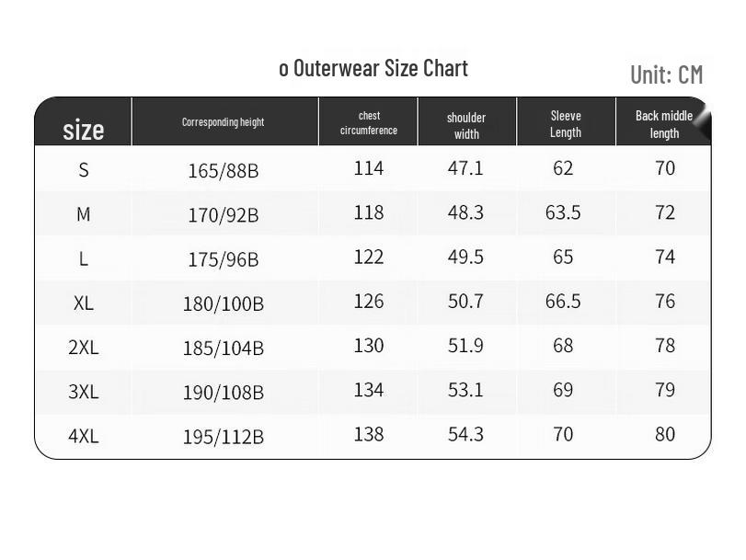746x560 pixels.
Task: Click the 4XL size row label
Action: [84, 436]
